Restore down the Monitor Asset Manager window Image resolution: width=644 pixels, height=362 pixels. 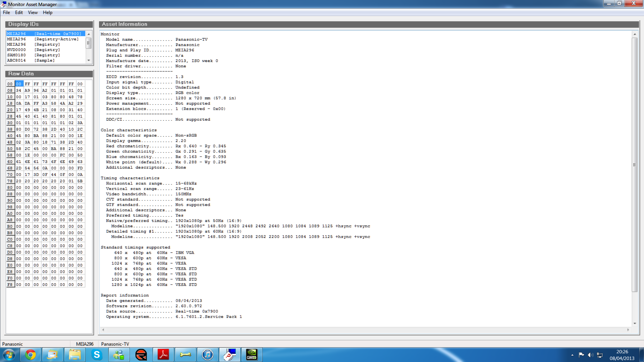click(x=620, y=3)
